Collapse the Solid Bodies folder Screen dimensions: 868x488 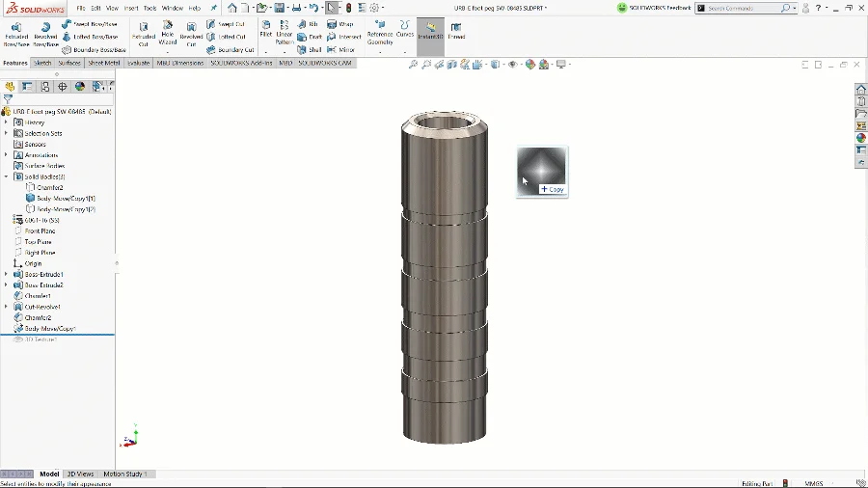6,176
